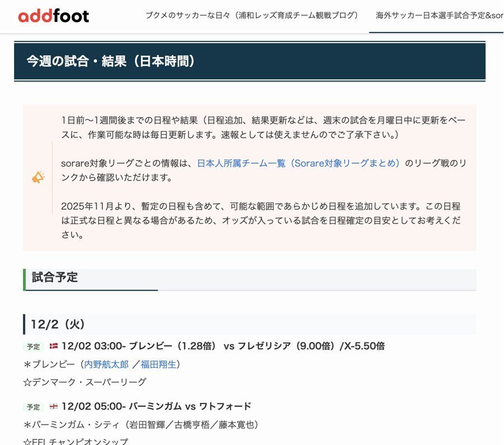This screenshot has height=445, width=504.
Task: Click ＊バーミンガム・シティ players line
Action: coord(141,425)
